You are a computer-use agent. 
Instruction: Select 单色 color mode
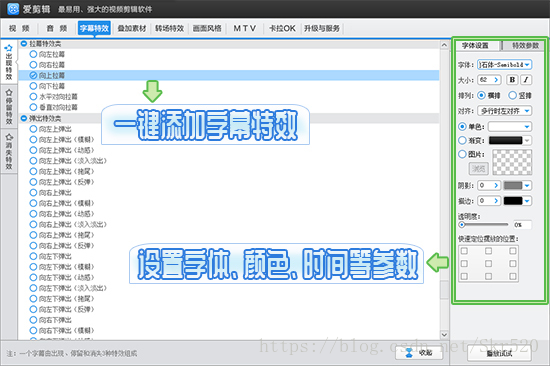[x=462, y=126]
